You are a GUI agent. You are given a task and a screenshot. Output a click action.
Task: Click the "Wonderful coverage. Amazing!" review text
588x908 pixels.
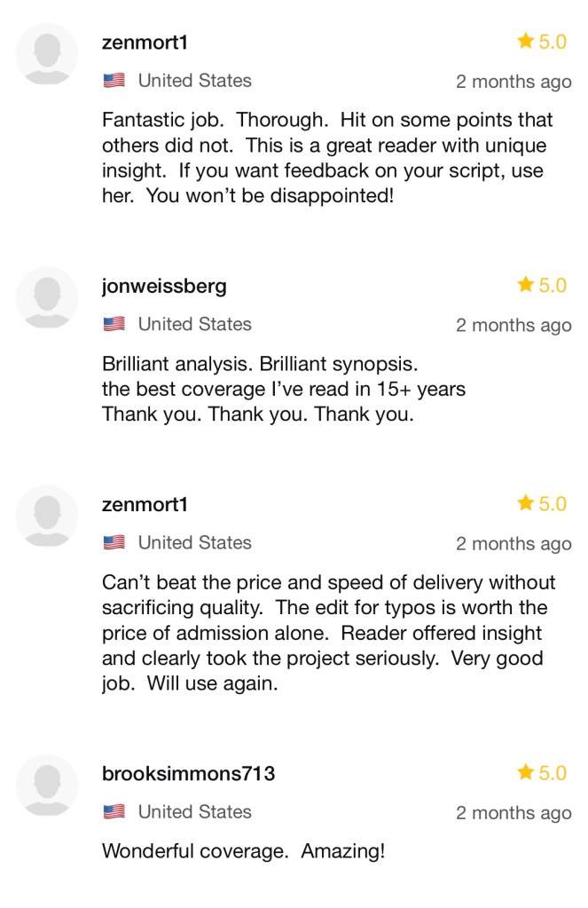pos(244,852)
